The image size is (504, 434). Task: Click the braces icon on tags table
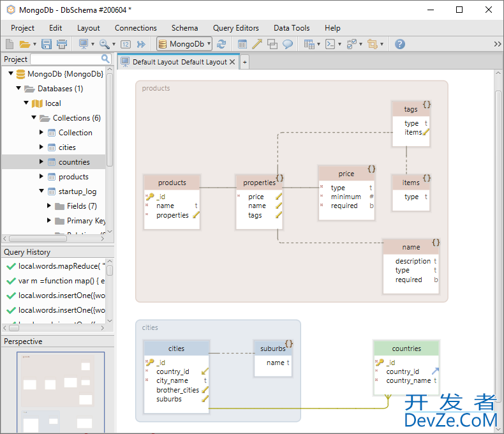coord(427,104)
